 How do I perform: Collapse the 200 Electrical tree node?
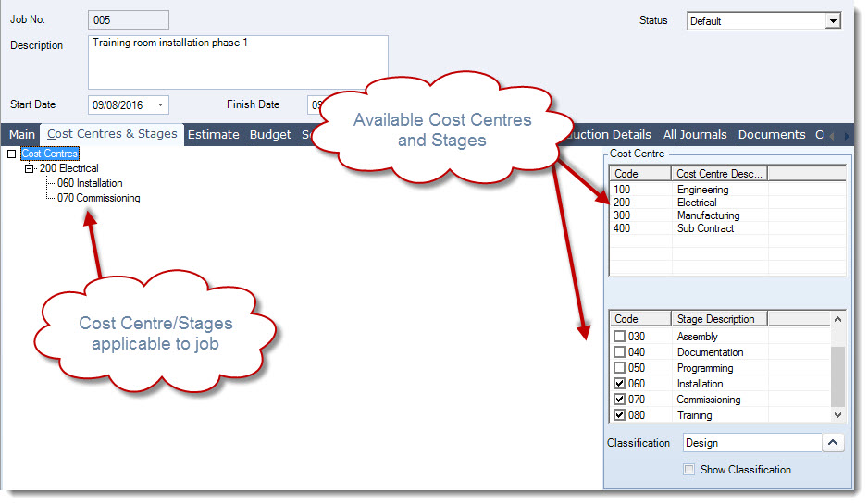click(29, 168)
